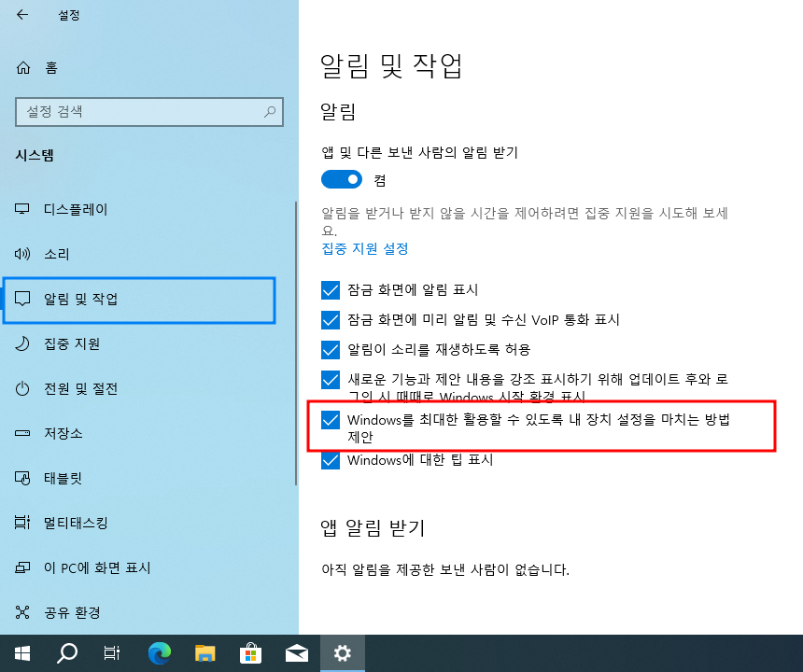Viewport: 803px width, 672px height.
Task: Select the 저장소 drive icon
Action: (22, 433)
